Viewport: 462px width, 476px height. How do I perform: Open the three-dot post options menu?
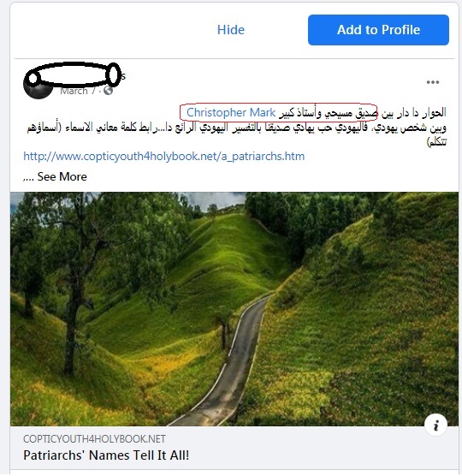point(433,82)
